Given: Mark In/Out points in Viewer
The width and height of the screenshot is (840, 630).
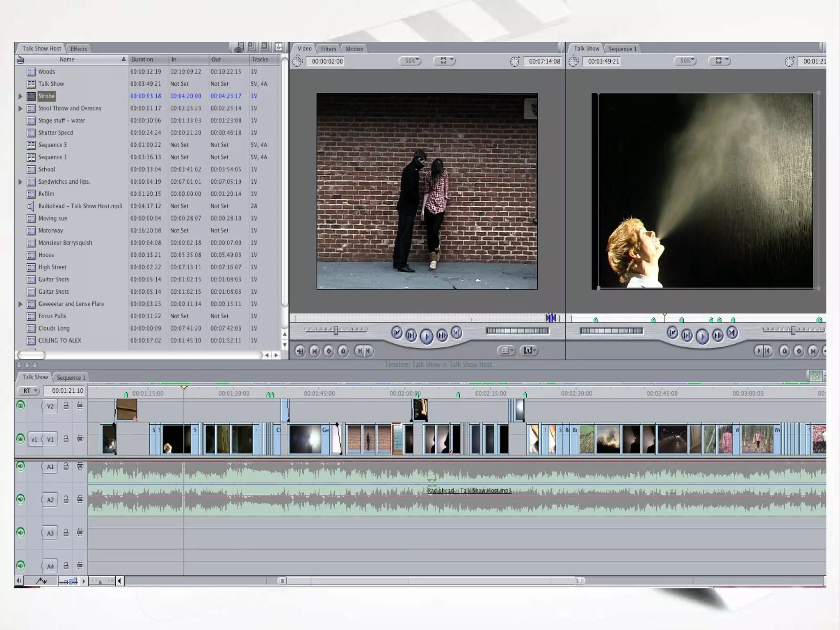Looking at the screenshot, I should (x=363, y=351).
